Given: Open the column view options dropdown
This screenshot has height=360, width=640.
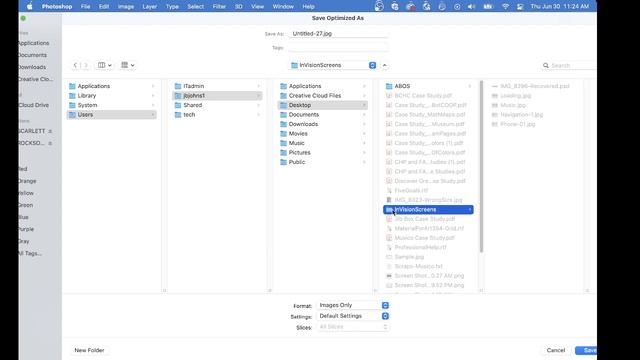Looking at the screenshot, I should (x=104, y=65).
